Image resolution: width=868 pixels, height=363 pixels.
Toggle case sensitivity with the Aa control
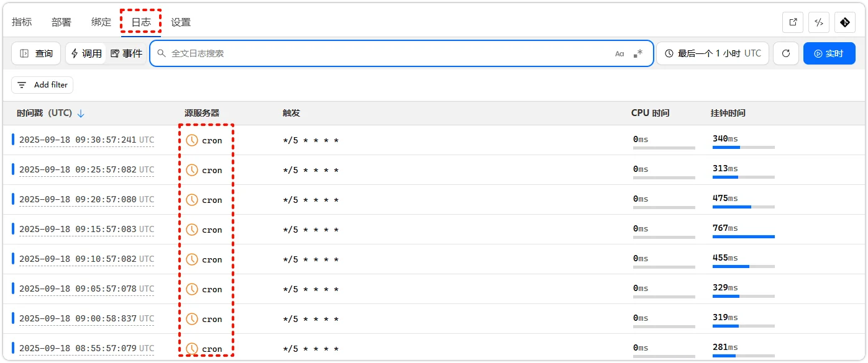click(619, 53)
